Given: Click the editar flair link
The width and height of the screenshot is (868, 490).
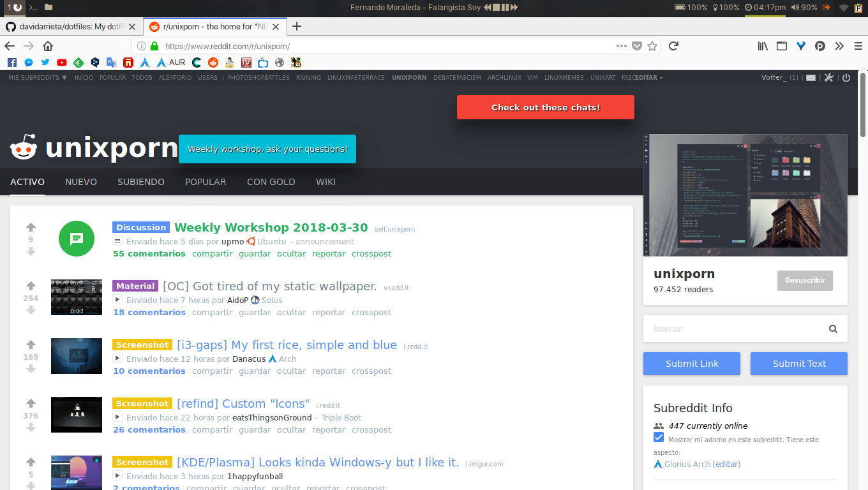Looking at the screenshot, I should pyautogui.click(x=728, y=464).
